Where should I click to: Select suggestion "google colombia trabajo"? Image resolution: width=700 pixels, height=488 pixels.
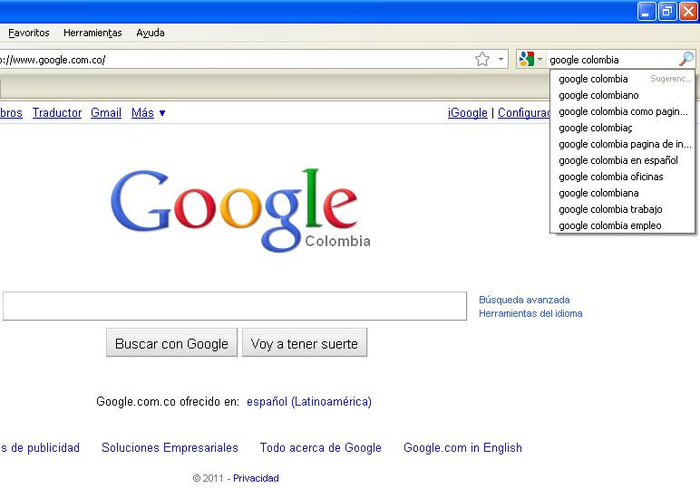[622, 209]
